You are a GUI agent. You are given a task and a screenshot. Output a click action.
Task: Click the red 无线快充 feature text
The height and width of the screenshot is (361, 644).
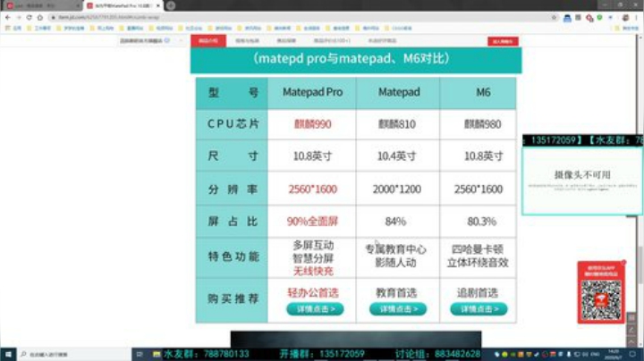(x=313, y=271)
